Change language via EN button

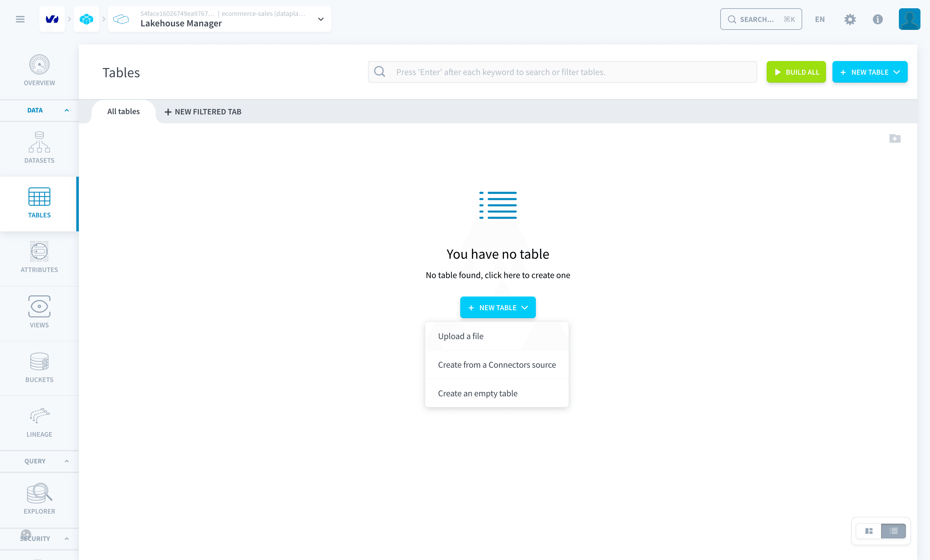tap(819, 19)
